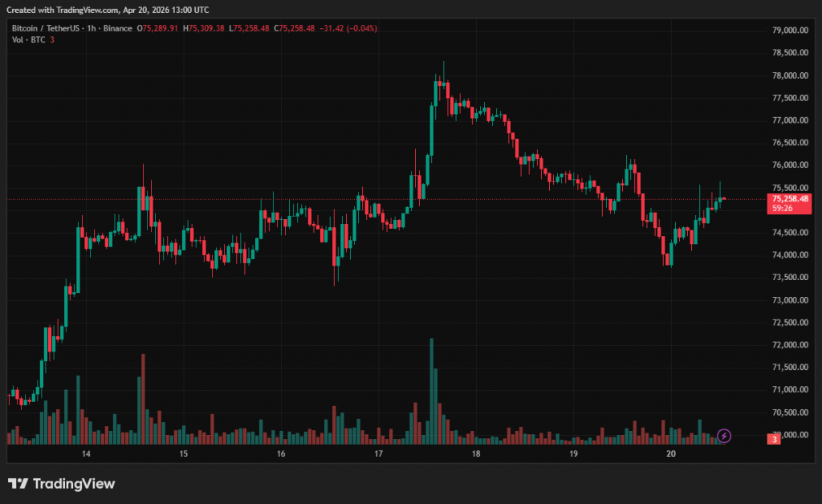
Task: Click the TradingView logo at bottom left
Action: point(61,483)
